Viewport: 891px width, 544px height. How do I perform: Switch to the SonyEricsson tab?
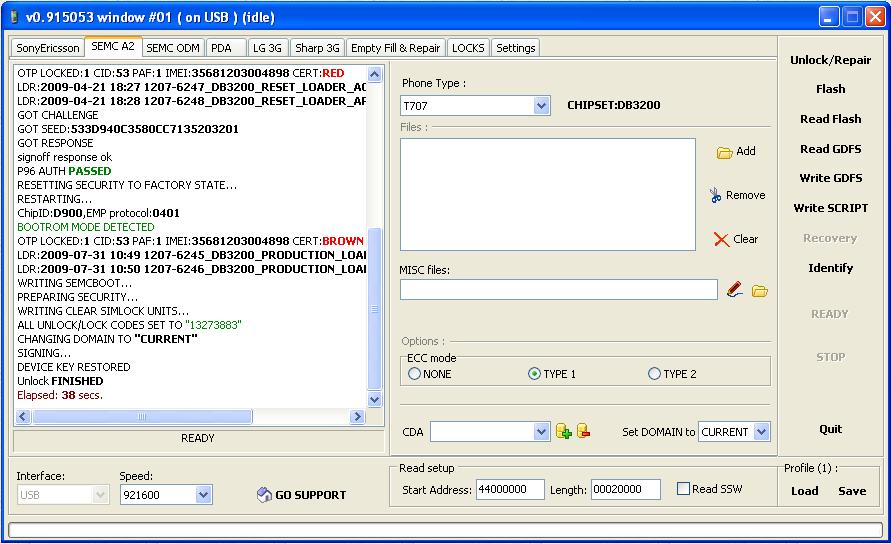[48, 48]
